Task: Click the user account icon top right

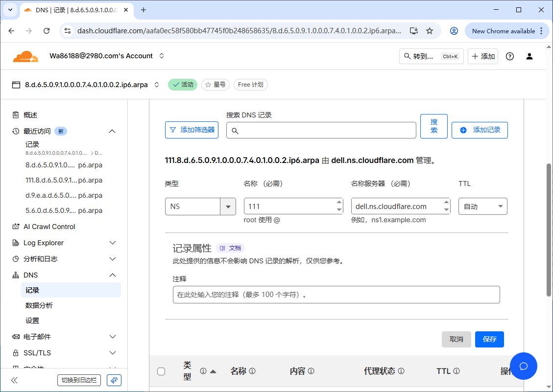Action: click(529, 56)
